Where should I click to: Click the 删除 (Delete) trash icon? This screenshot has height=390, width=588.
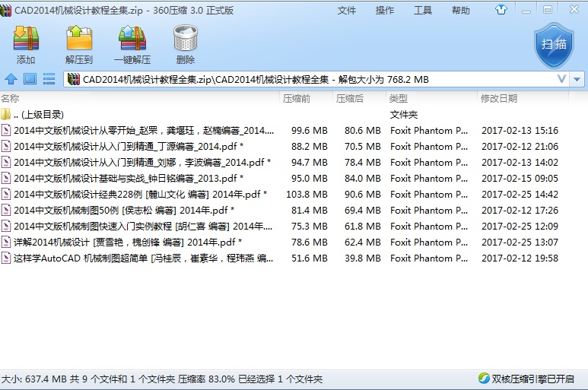coord(186,38)
